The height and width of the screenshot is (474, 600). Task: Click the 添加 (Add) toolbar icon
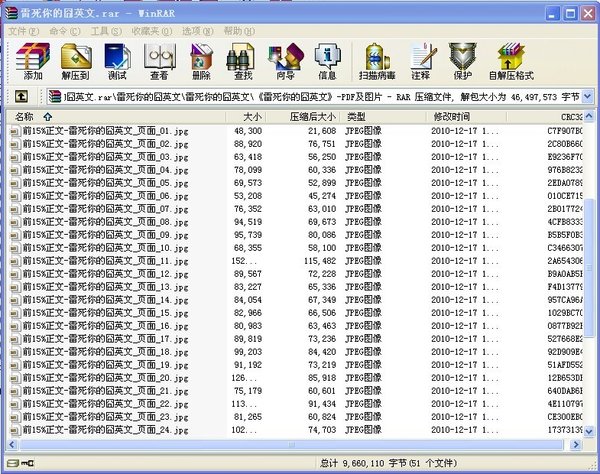tap(33, 61)
